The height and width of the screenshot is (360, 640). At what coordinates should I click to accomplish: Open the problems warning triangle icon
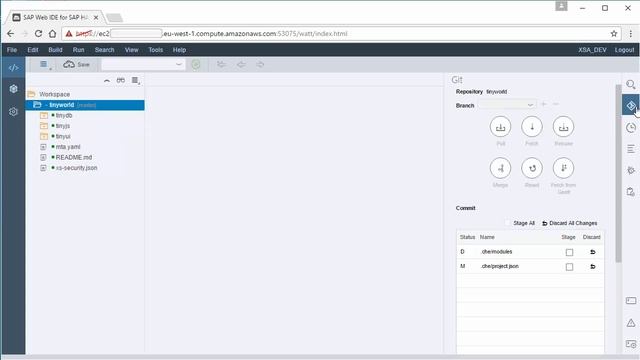tap(631, 322)
